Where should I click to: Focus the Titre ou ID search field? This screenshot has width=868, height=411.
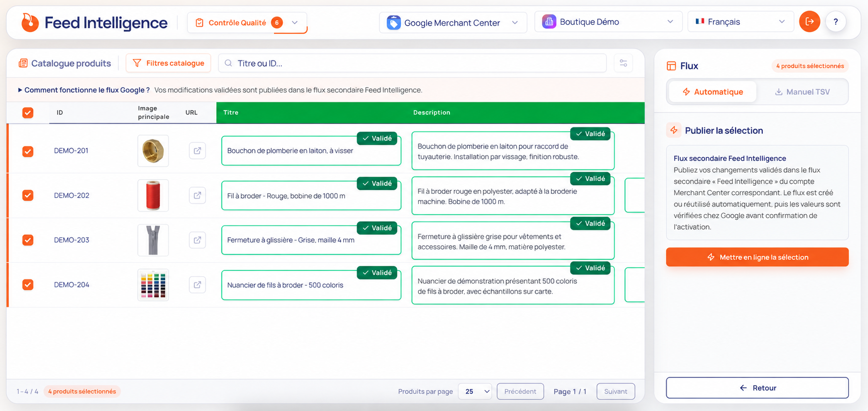(412, 63)
